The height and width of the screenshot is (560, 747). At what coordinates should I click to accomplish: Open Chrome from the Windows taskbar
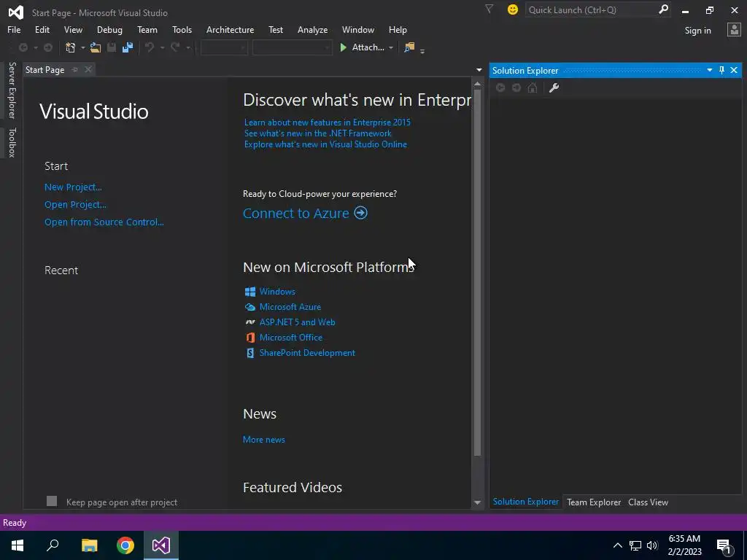(x=125, y=545)
